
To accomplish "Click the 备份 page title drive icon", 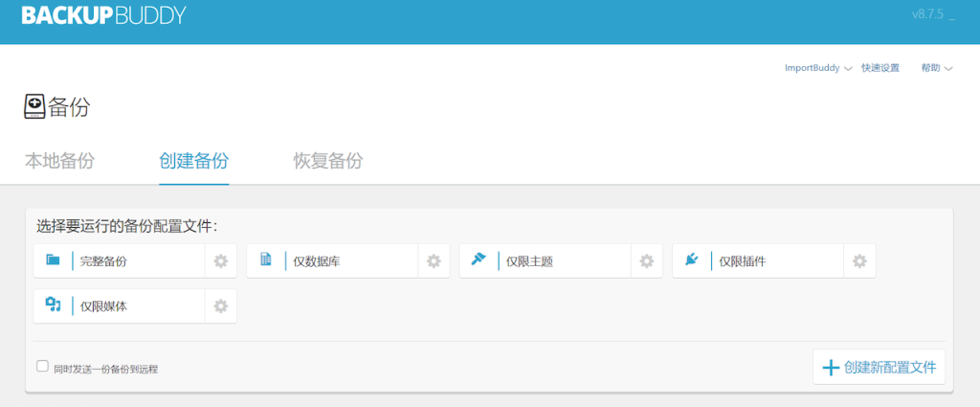I will pyautogui.click(x=34, y=106).
